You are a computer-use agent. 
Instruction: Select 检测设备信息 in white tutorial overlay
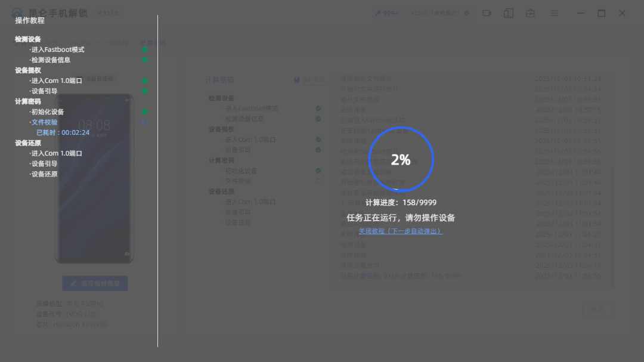tap(51, 60)
